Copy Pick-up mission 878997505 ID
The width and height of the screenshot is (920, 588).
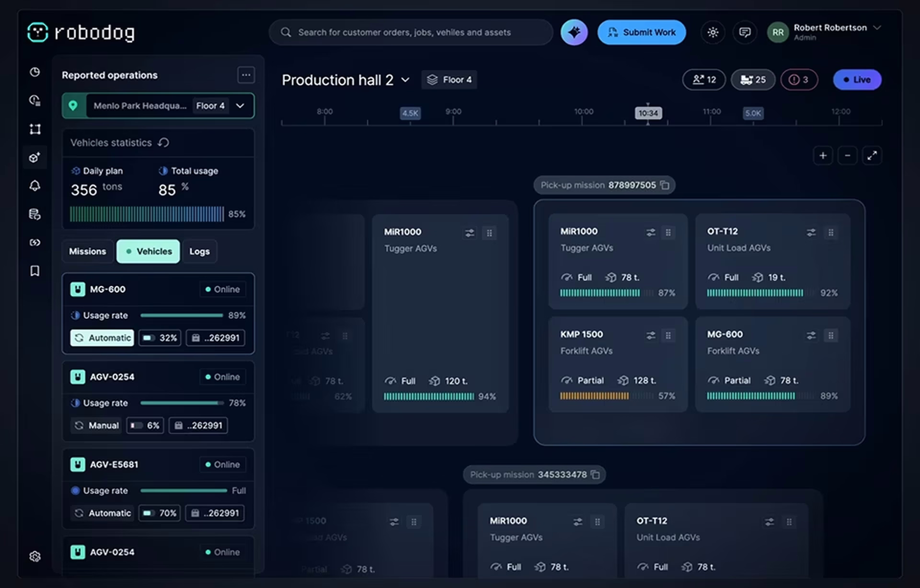pyautogui.click(x=665, y=185)
